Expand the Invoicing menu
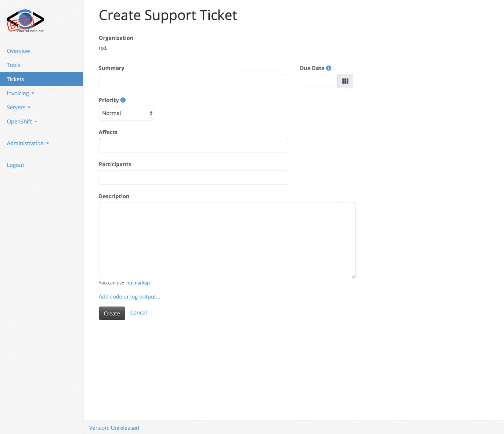 pyautogui.click(x=20, y=93)
